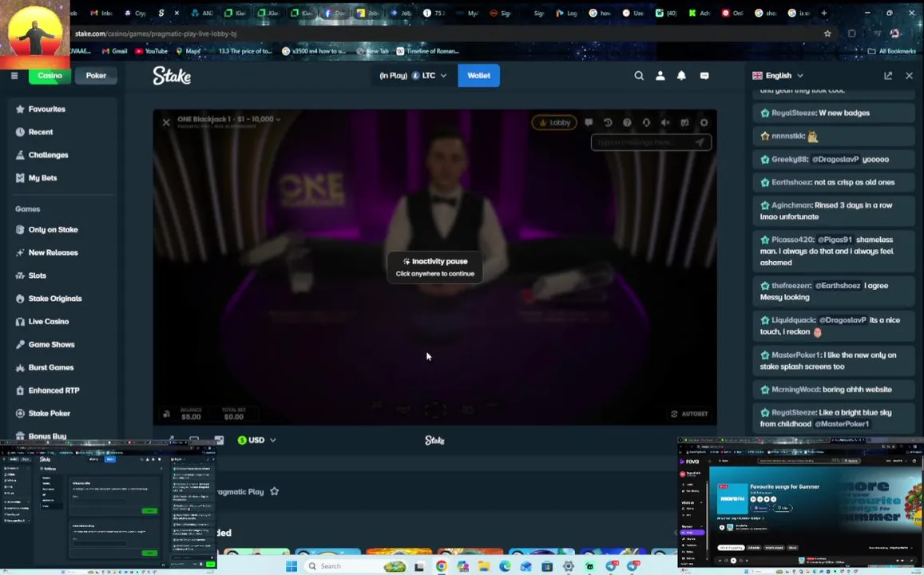Click the @DragoslavP mention in Liquidquack's message

tap(843, 320)
